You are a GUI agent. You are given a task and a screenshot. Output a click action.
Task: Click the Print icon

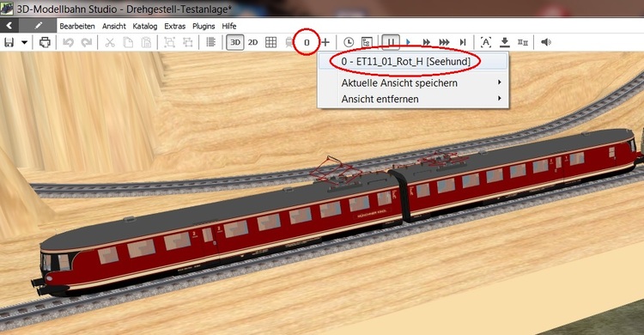pyautogui.click(x=45, y=42)
